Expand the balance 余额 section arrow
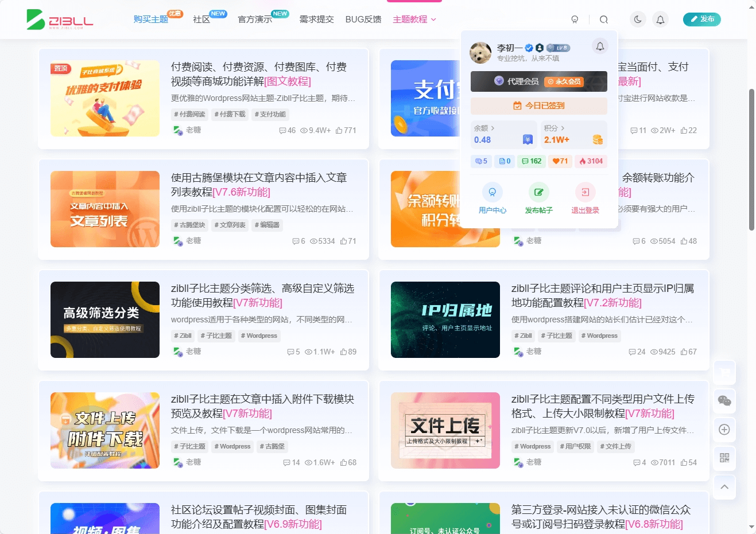The width and height of the screenshot is (756, 534). (x=493, y=128)
